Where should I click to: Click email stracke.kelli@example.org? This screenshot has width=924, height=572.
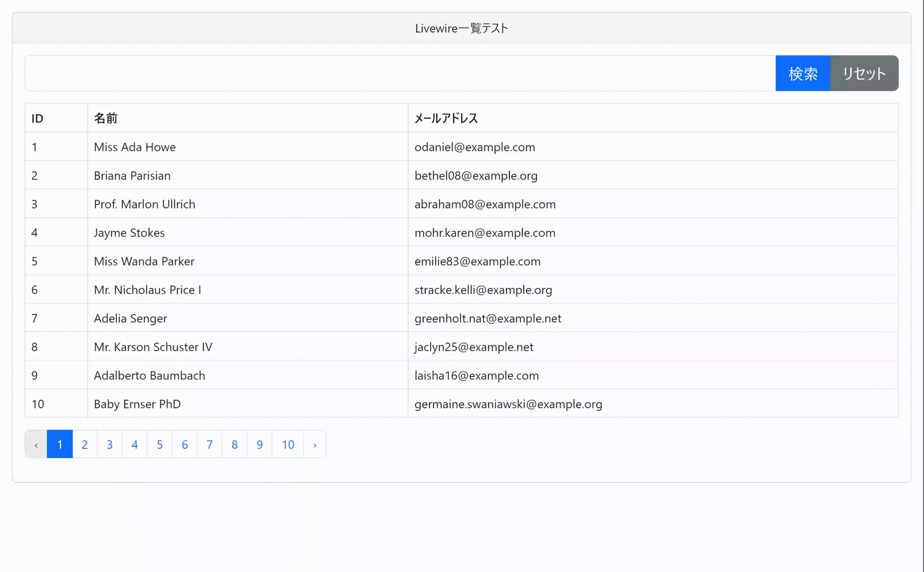(483, 290)
